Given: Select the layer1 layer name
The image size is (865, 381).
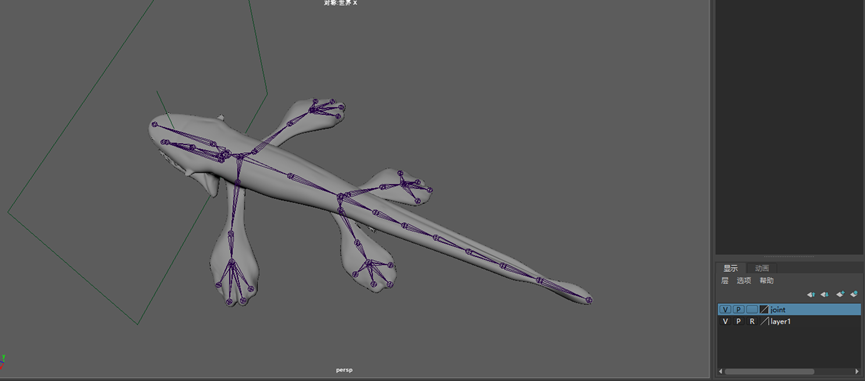Looking at the screenshot, I should click(781, 321).
